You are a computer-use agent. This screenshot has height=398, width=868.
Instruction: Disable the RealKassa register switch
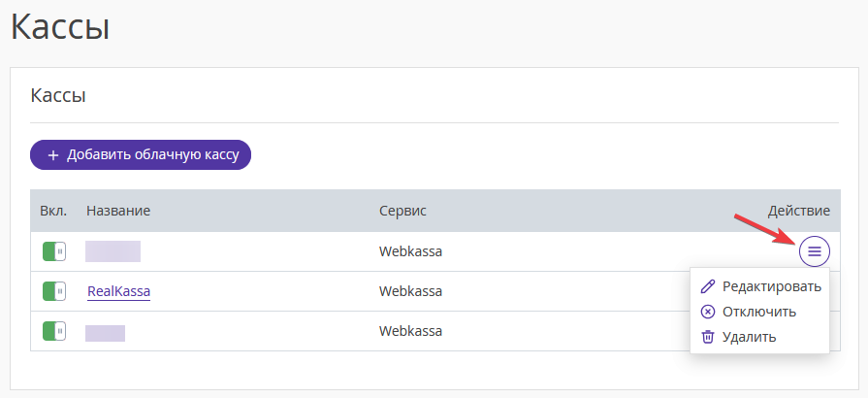point(54,291)
